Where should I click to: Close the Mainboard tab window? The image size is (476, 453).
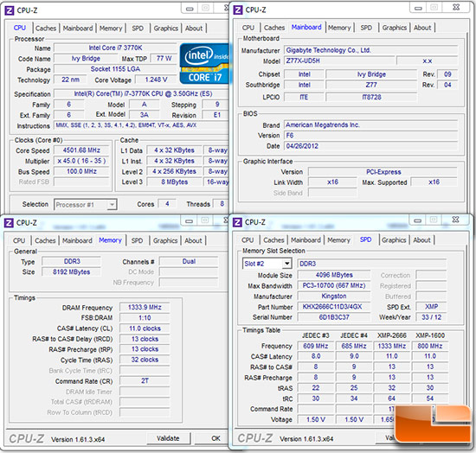tap(456, 8)
